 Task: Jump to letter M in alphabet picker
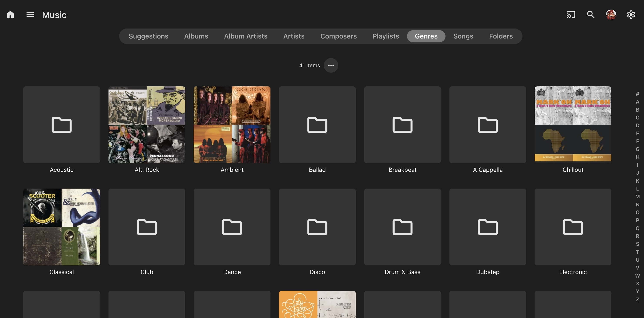(637, 197)
